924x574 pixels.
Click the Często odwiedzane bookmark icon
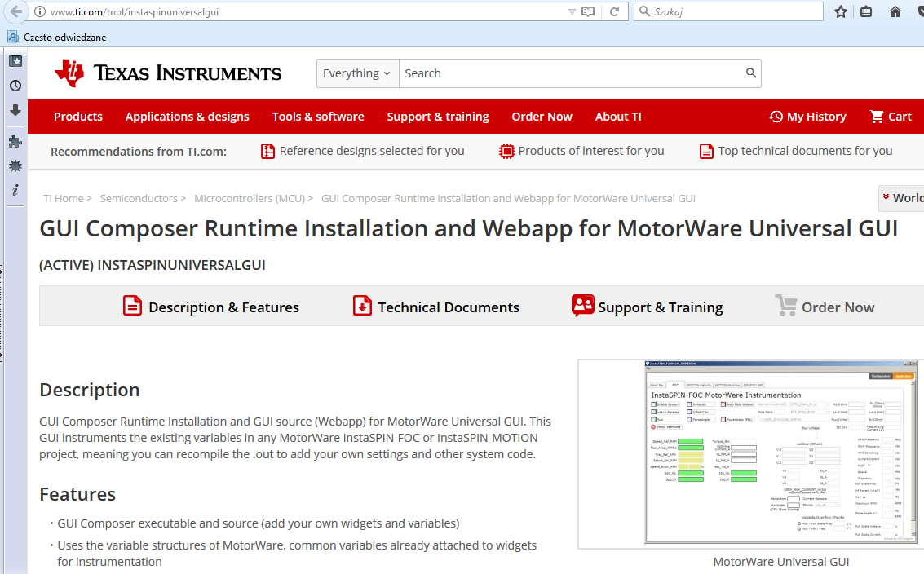13,38
